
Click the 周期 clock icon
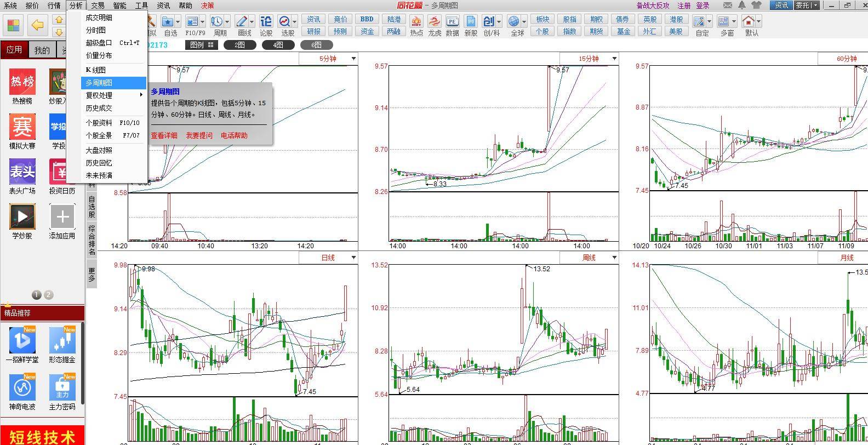point(217,22)
